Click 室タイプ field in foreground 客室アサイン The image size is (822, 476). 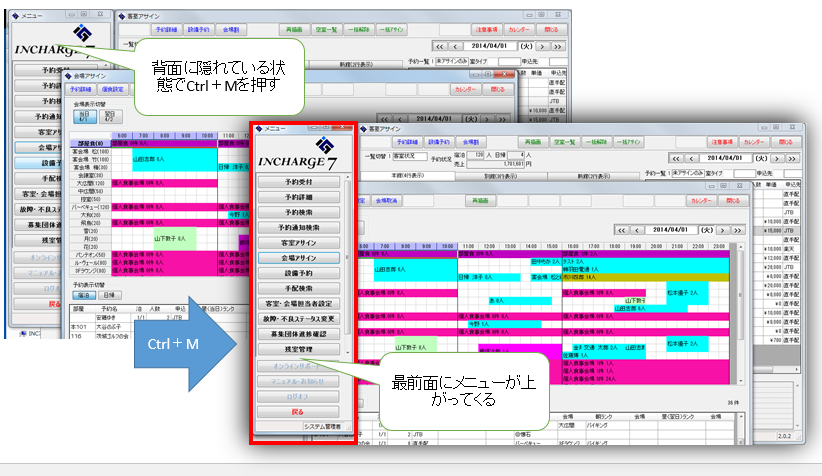click(744, 173)
